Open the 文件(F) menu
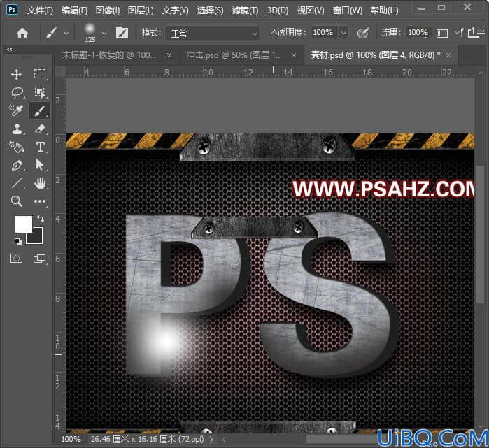Viewport: 489px width, 448px height. (x=40, y=10)
